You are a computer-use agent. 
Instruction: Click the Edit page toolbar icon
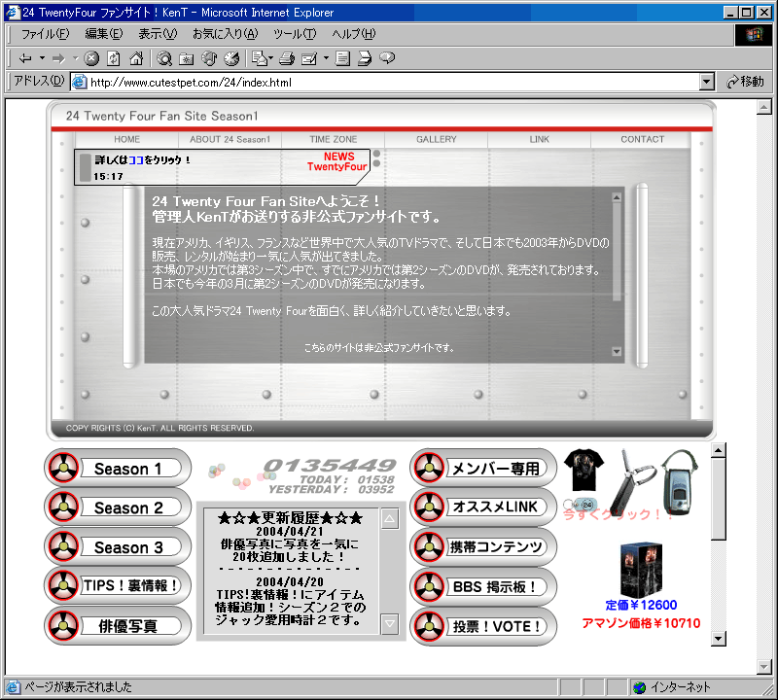[x=309, y=58]
